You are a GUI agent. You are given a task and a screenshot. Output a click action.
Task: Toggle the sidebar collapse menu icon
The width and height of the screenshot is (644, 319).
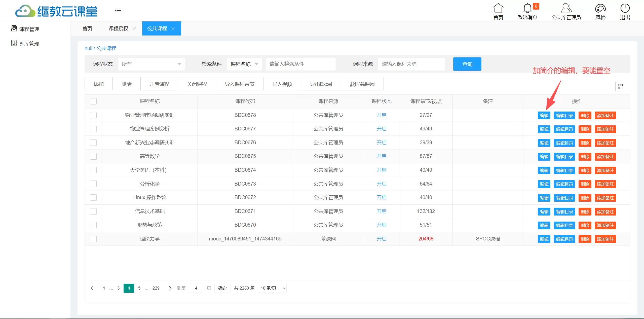pyautogui.click(x=118, y=11)
